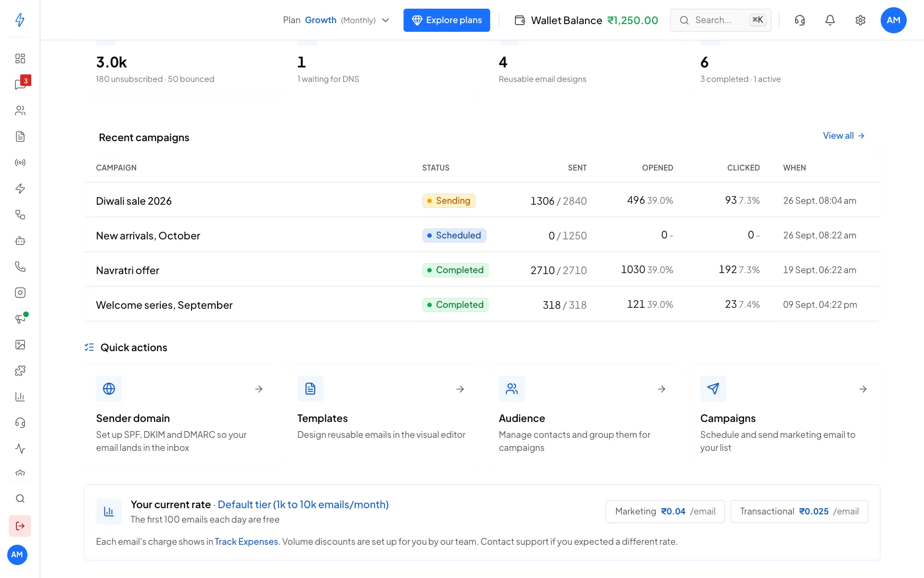Click the CAMPAIGN column header

tap(116, 168)
